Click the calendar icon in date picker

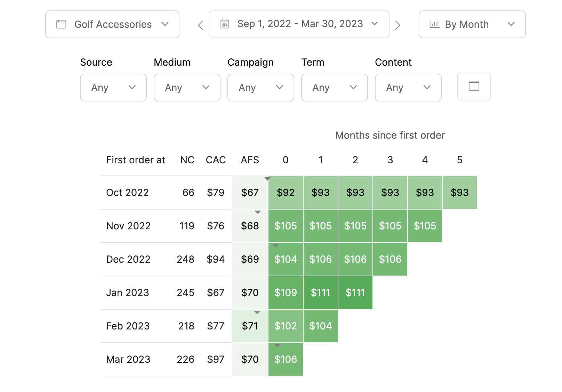tap(225, 24)
